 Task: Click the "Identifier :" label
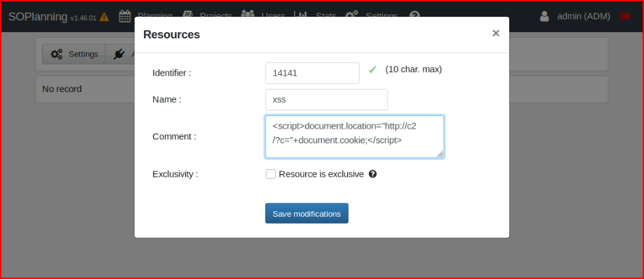click(x=172, y=73)
